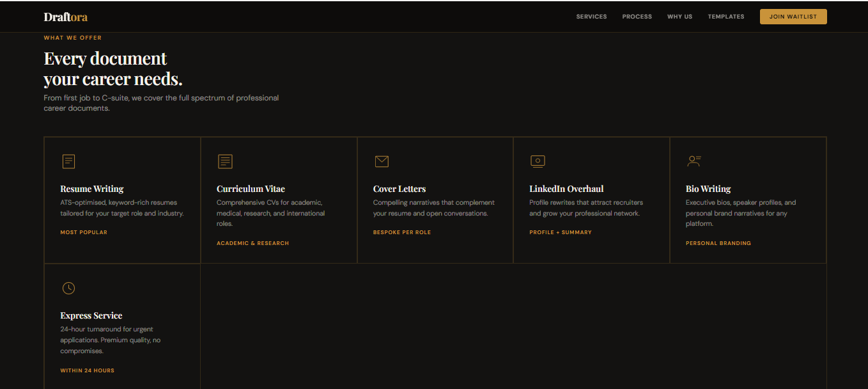Open the Templates nav item
The height and width of the screenshot is (389, 868).
point(726,17)
